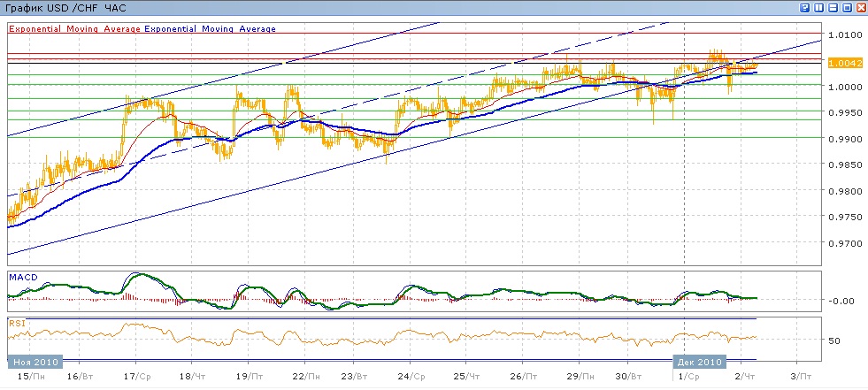
Task: Select the blue Exponential Moving Average label
Action: 209,29
